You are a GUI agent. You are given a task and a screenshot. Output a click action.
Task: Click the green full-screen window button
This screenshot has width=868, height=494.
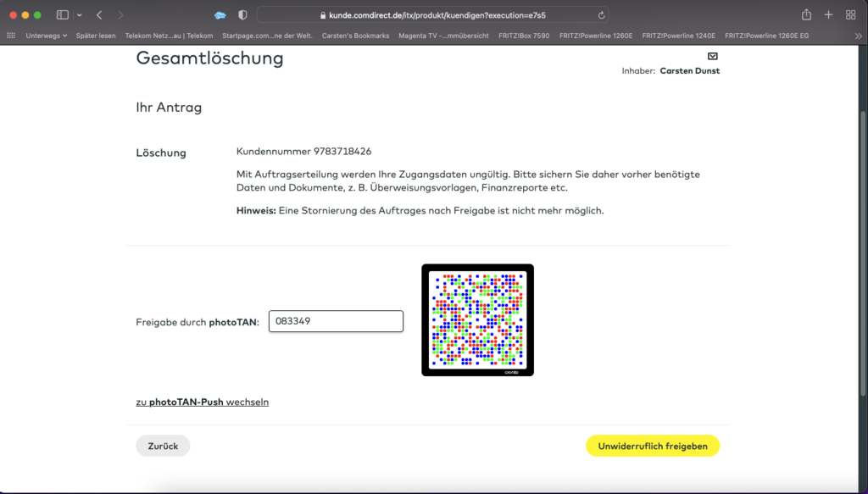tap(37, 15)
